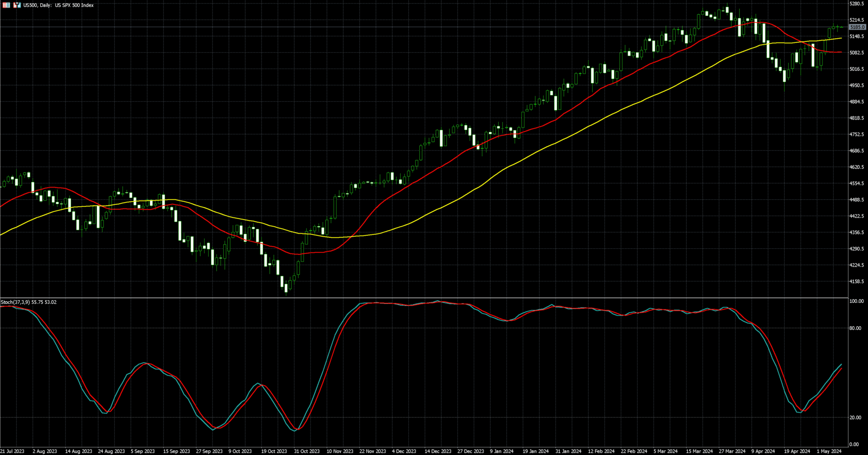Click the stochastic 80.00 level label
The height and width of the screenshot is (455, 868).
click(x=855, y=328)
